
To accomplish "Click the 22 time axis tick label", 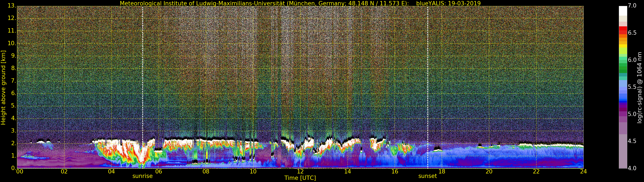I will pos(536,172).
